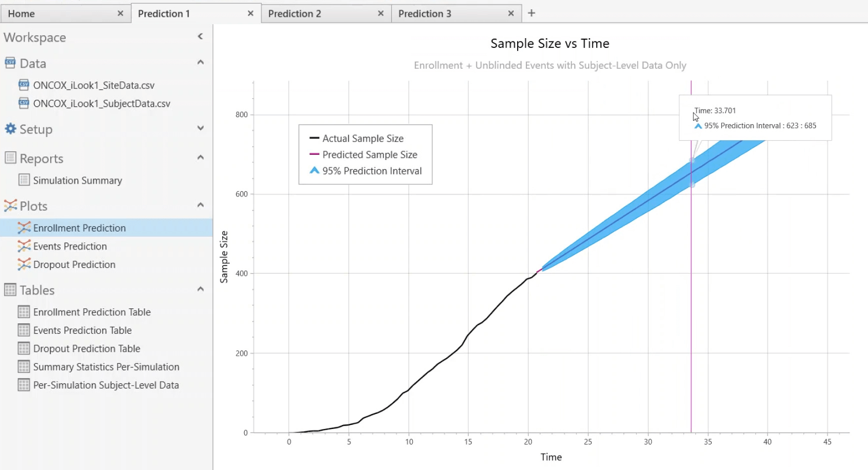Viewport: 868px width, 470px height.
Task: Select the Events Prediction plot icon
Action: pos(24,246)
